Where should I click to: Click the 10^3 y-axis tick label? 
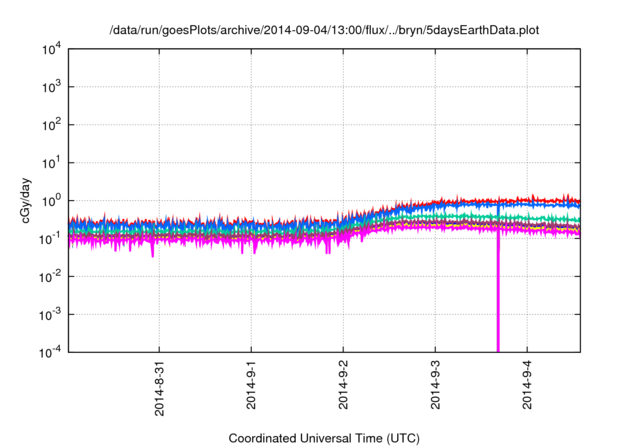click(x=51, y=87)
